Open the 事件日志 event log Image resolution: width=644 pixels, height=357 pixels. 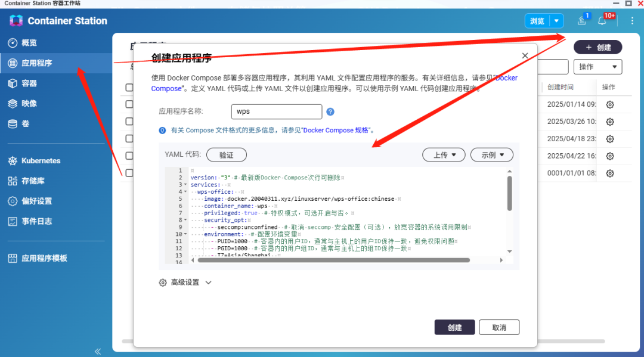(x=36, y=221)
